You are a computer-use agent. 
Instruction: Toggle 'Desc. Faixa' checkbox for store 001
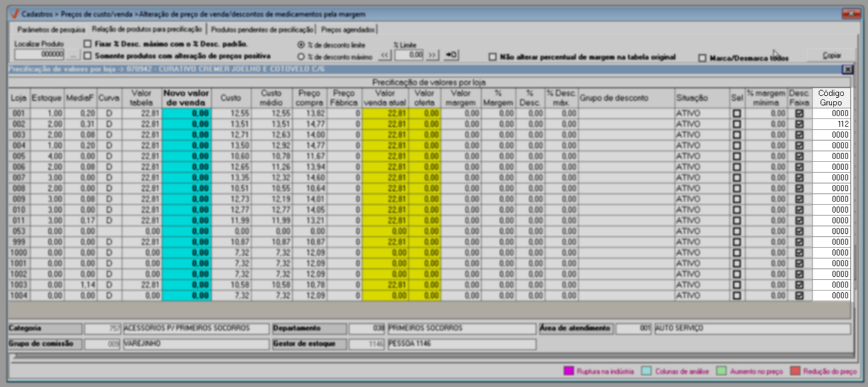[x=799, y=113]
